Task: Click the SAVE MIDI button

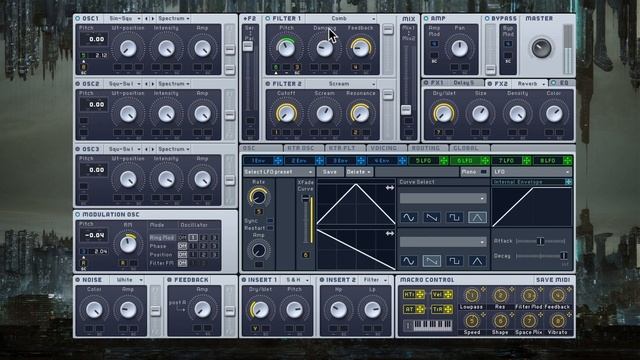Action: [553, 280]
